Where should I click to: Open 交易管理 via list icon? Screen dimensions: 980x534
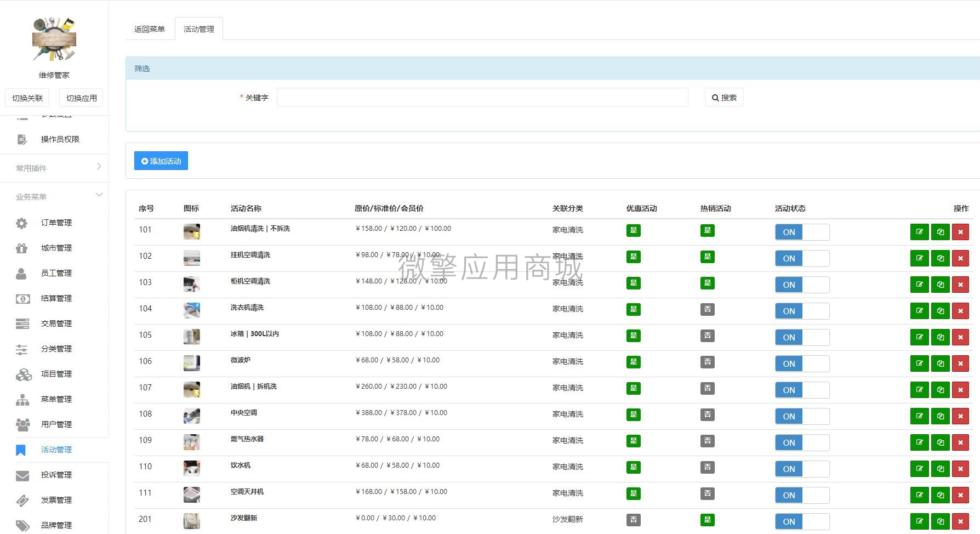click(x=22, y=324)
